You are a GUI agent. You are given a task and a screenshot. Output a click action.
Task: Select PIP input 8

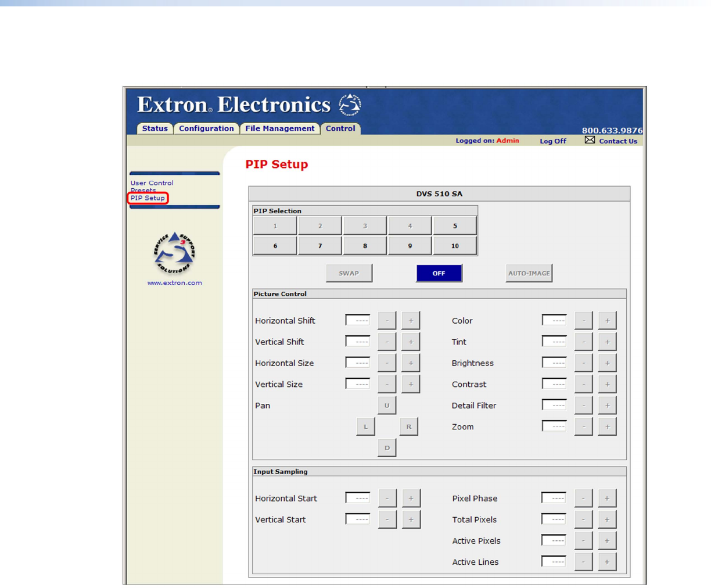365,246
